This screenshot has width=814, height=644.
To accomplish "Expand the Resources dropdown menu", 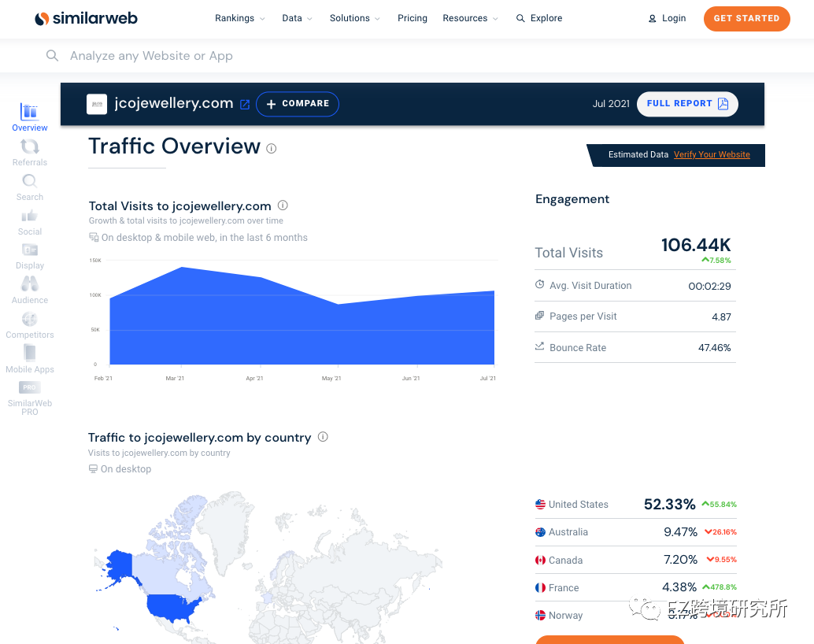I will coord(470,18).
